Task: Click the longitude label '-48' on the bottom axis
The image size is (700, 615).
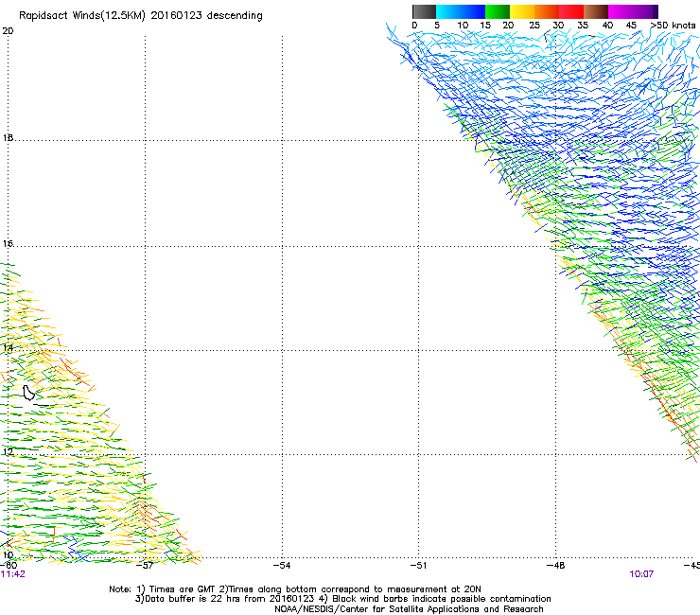Action: [x=556, y=566]
